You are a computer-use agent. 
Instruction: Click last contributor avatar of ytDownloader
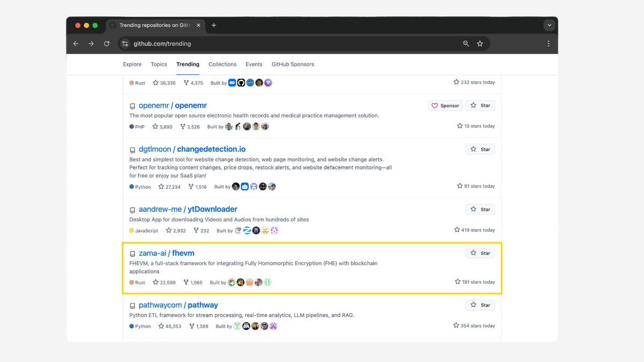[x=274, y=231]
